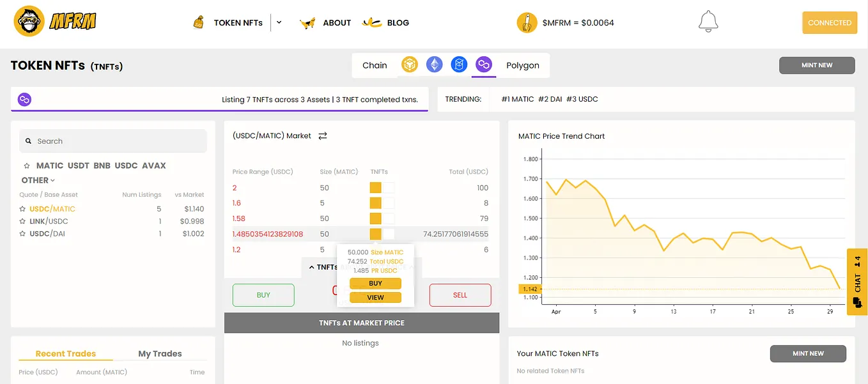
Task: Filter assets by USDT
Action: 79,165
